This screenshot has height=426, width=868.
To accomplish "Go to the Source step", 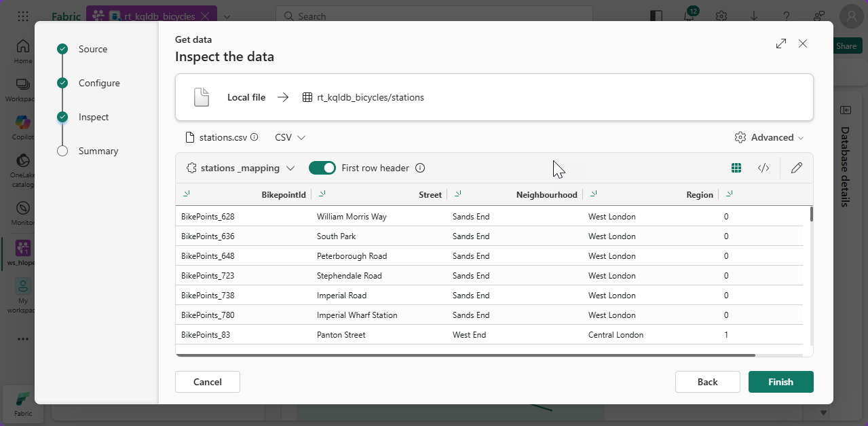I will point(92,49).
